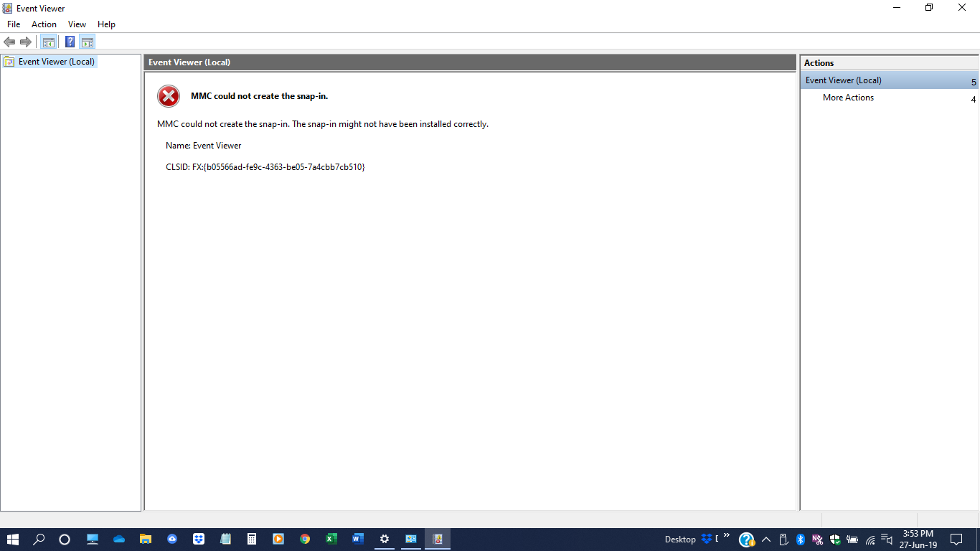The image size is (980, 551).
Task: Open Google Chrome from the taskbar
Action: (305, 539)
